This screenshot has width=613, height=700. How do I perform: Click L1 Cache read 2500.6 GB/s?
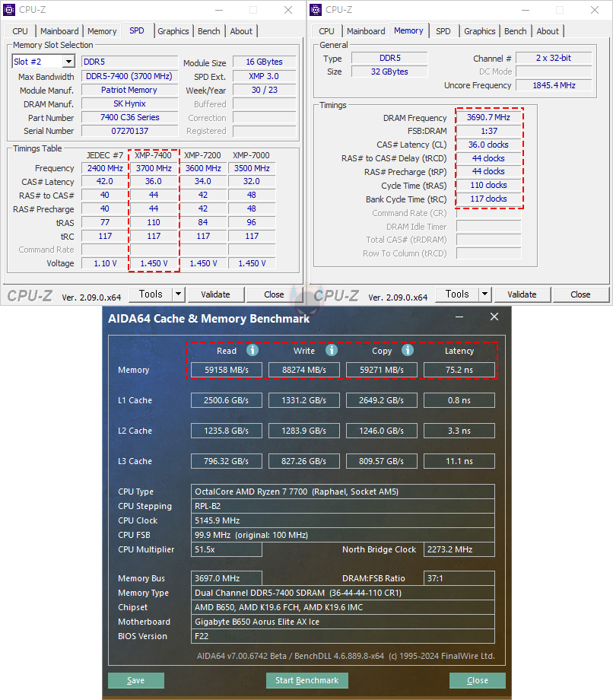coord(227,400)
